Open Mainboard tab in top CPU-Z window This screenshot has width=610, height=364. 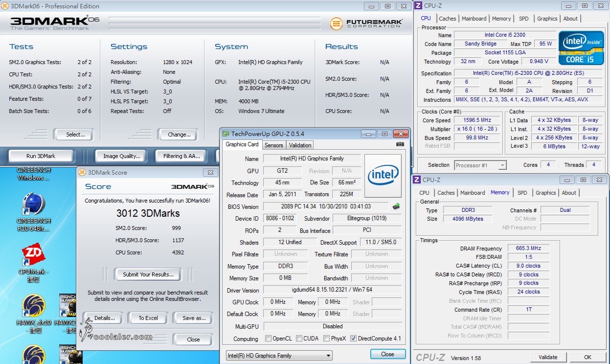coord(474,19)
